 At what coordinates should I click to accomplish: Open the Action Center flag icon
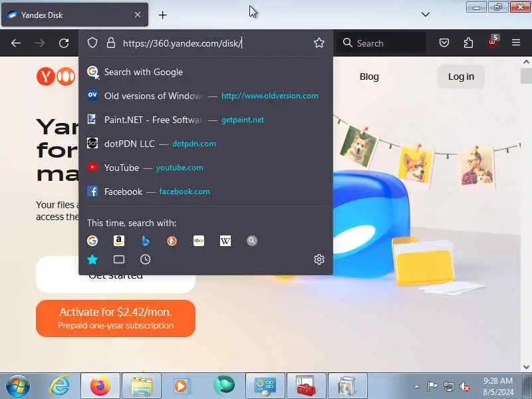[432, 386]
